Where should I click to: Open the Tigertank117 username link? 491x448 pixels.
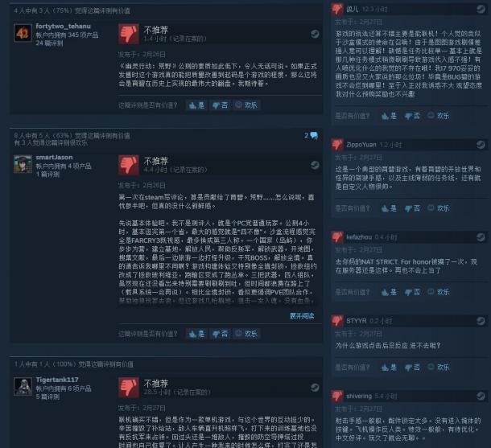point(57,380)
